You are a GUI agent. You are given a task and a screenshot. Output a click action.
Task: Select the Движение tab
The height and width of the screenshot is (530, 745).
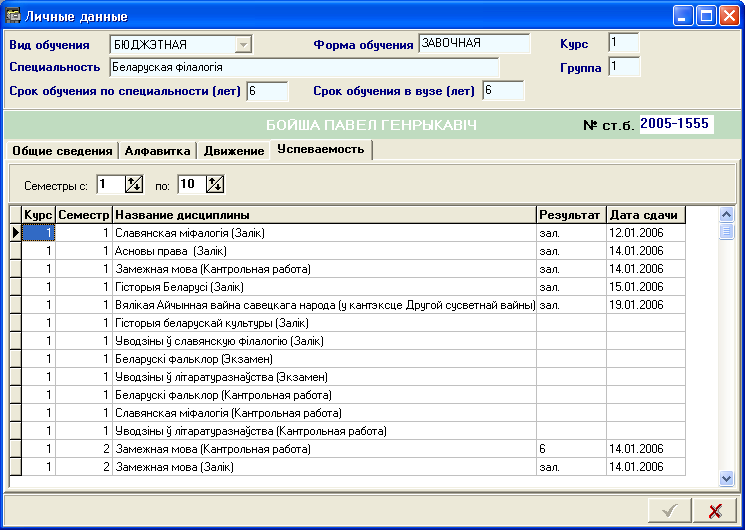point(232,151)
